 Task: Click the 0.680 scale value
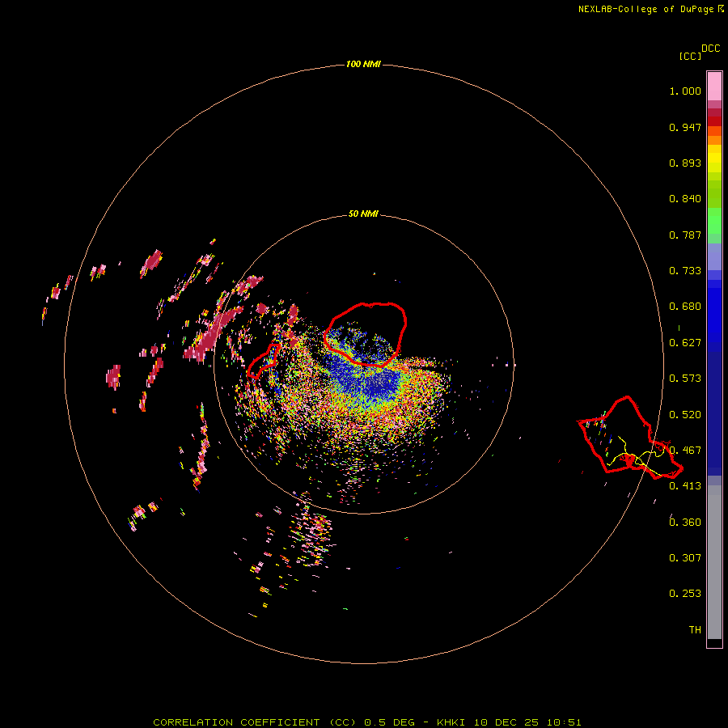(x=685, y=307)
